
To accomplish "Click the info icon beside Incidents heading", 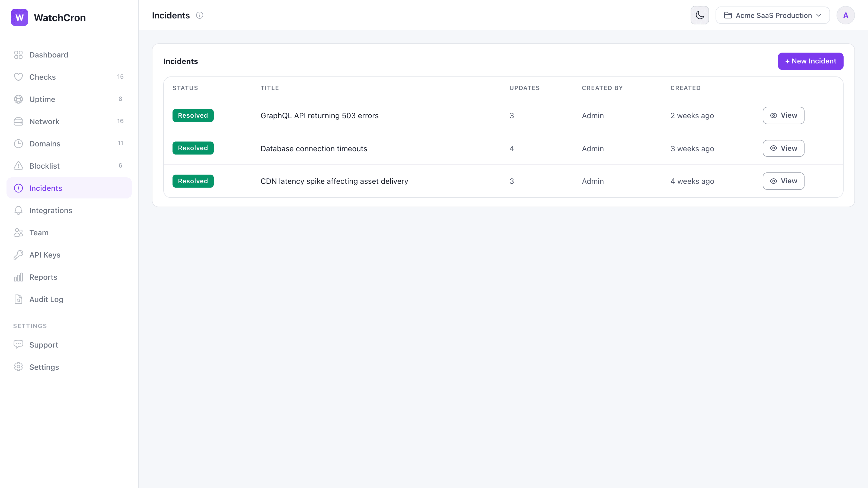I will [x=199, y=15].
